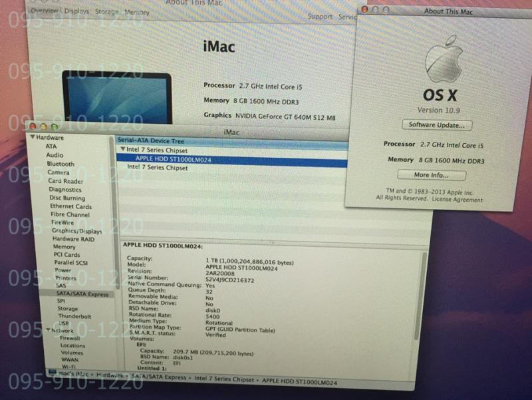
Task: Collapse the first Intel 7 Series Chipset row
Action: click(x=122, y=150)
